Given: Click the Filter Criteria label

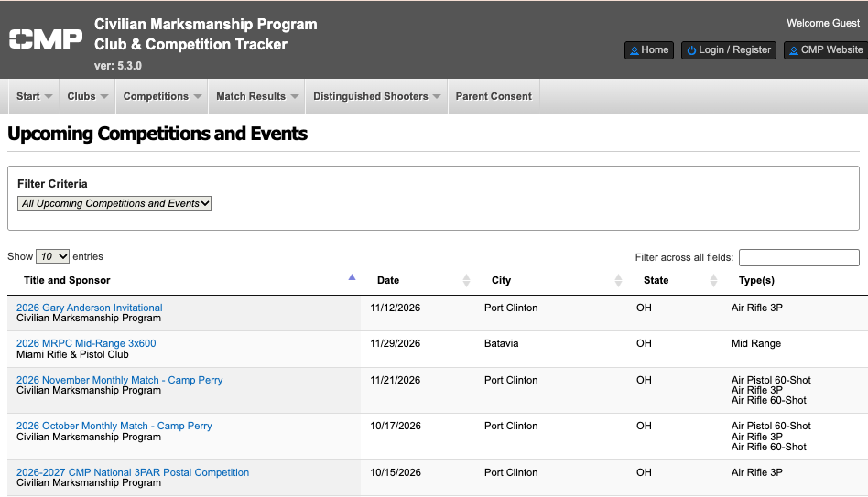Looking at the screenshot, I should click(x=52, y=184).
